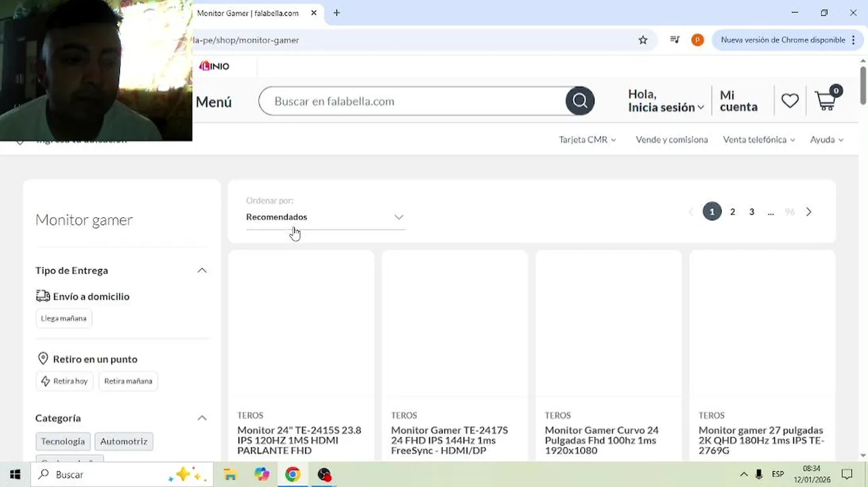Select current page 1 indicator
The image size is (868, 487).
[x=712, y=212]
